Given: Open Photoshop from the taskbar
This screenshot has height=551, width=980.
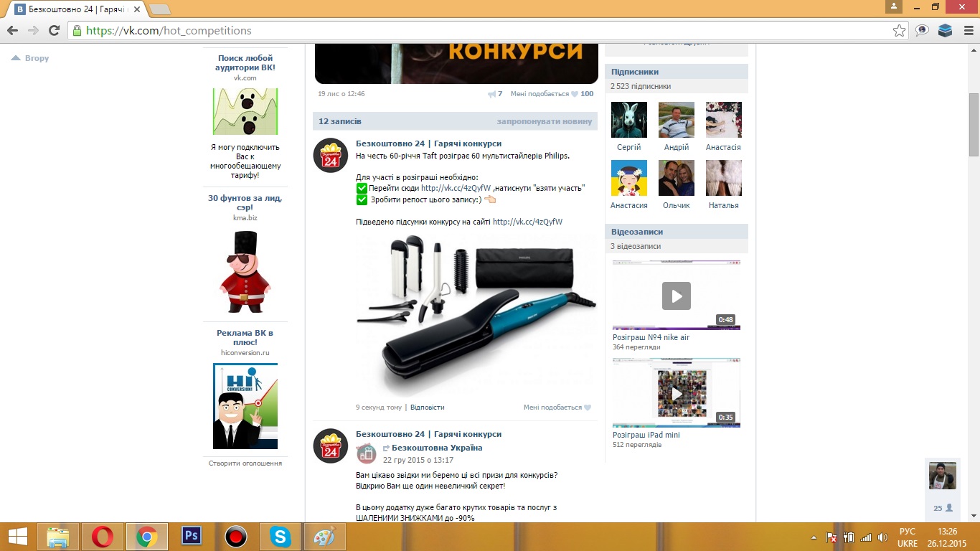Looking at the screenshot, I should click(192, 537).
